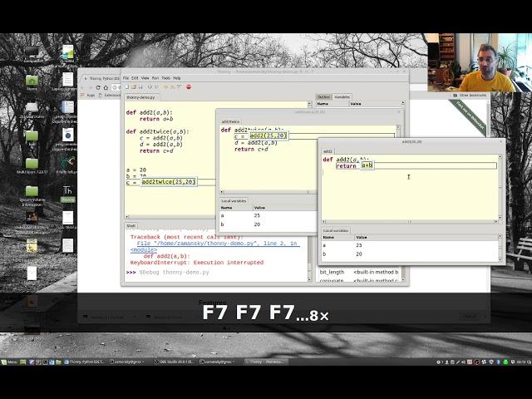This screenshot has height=399, width=532.
Task: Click highlighted a+b expression in add2 frame
Action: coord(367,165)
